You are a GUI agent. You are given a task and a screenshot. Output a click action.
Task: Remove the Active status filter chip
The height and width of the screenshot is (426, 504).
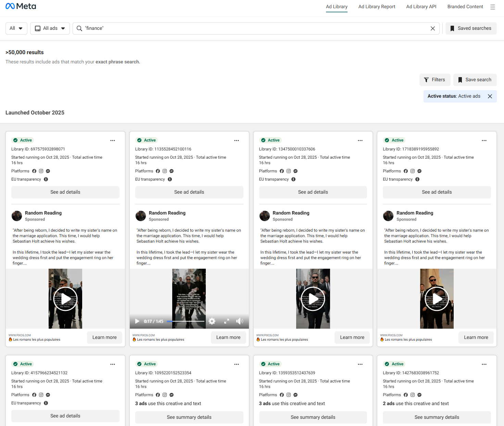pyautogui.click(x=490, y=96)
